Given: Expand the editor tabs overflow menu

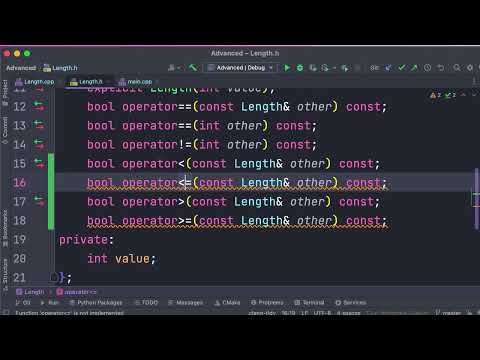Looking at the screenshot, I should pos(474,81).
